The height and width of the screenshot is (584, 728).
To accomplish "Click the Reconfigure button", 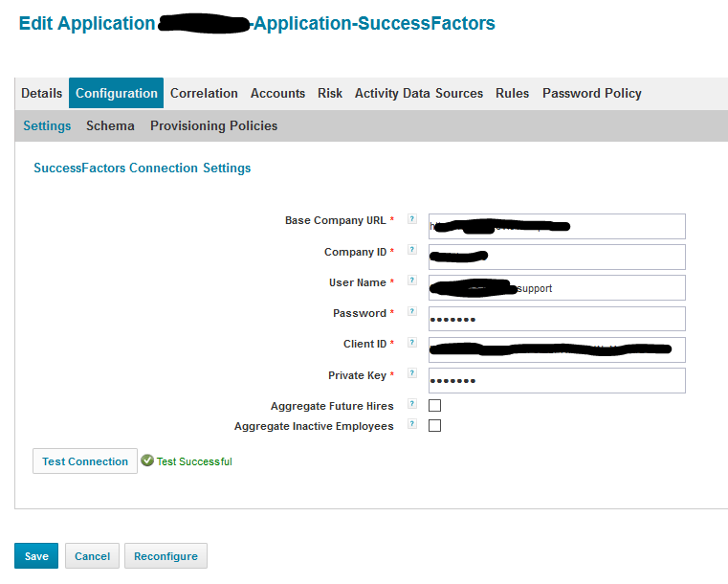I will (x=165, y=556).
